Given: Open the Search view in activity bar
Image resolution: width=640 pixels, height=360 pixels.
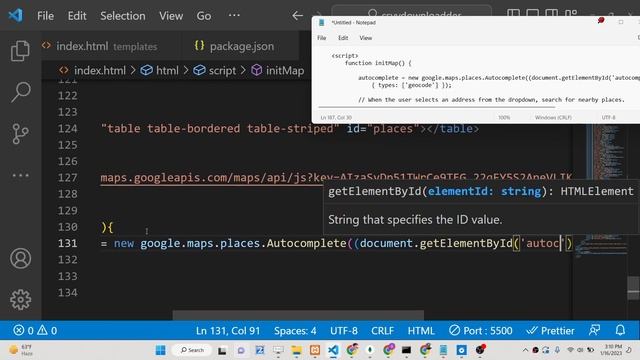Looking at the screenshot, I should tap(20, 92).
